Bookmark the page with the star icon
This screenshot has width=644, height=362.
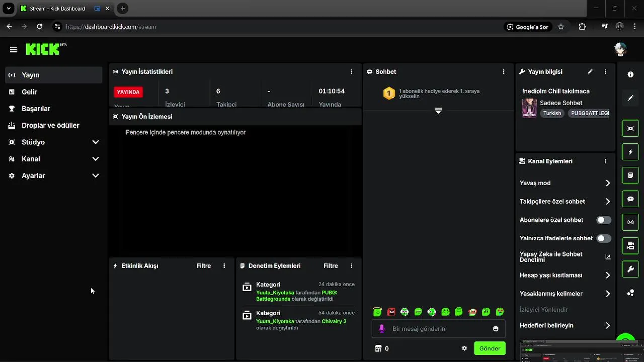[561, 27]
